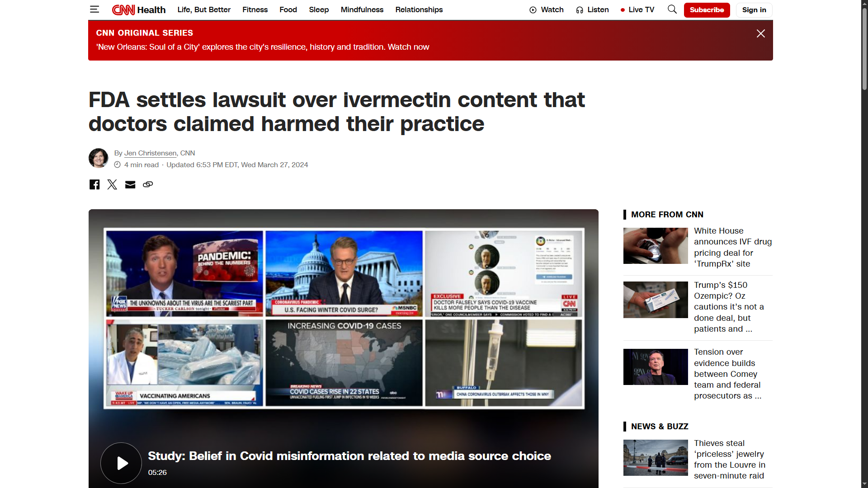Image resolution: width=868 pixels, height=488 pixels.
Task: Share article via email icon
Action: coord(130,184)
